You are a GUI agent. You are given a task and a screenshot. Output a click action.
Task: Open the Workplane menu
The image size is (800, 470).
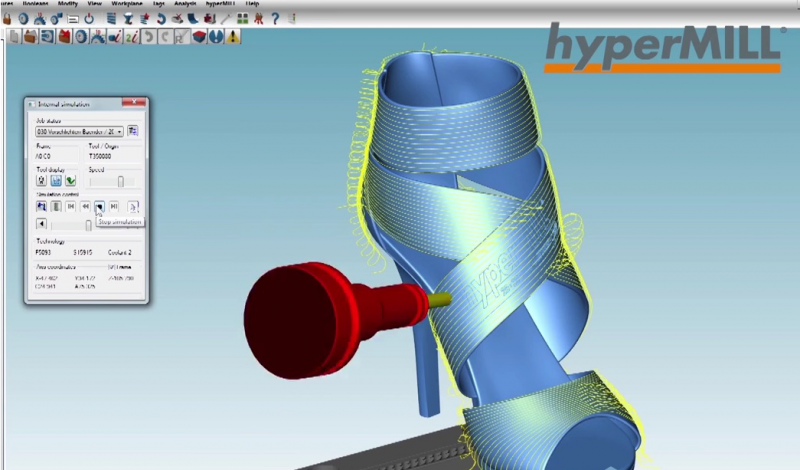coord(127,3)
